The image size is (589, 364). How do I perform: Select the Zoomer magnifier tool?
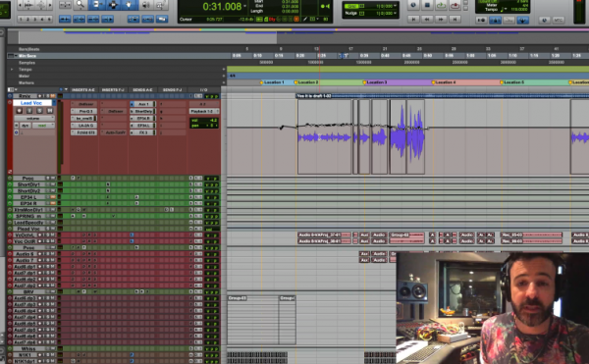pyautogui.click(x=80, y=5)
